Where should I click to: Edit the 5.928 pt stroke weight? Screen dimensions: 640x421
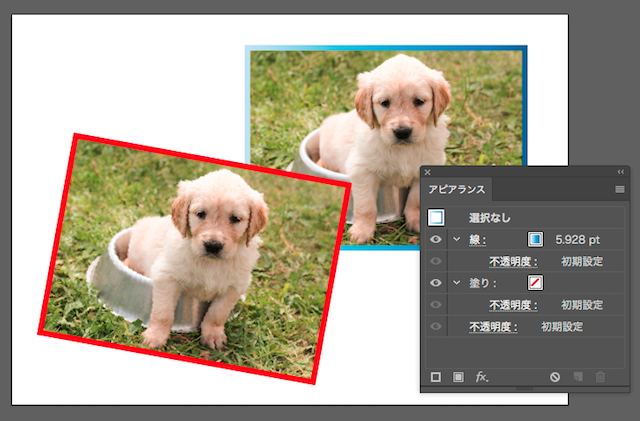tap(577, 240)
